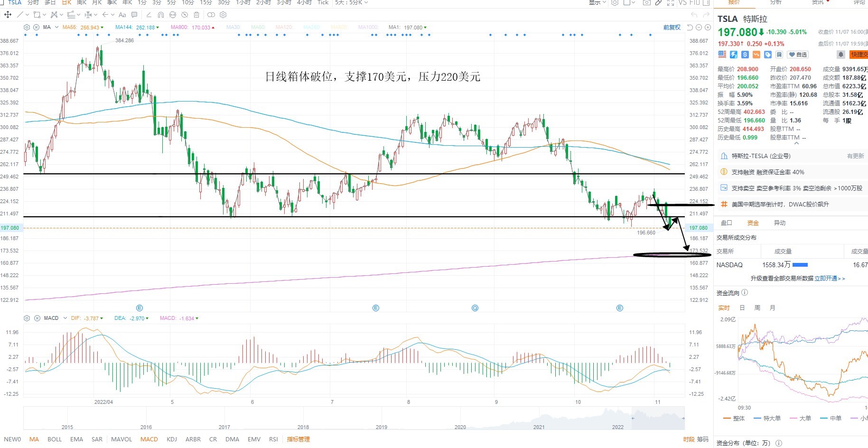
Task: Expand the rectangle tool options arrow
Action: (x=44, y=15)
